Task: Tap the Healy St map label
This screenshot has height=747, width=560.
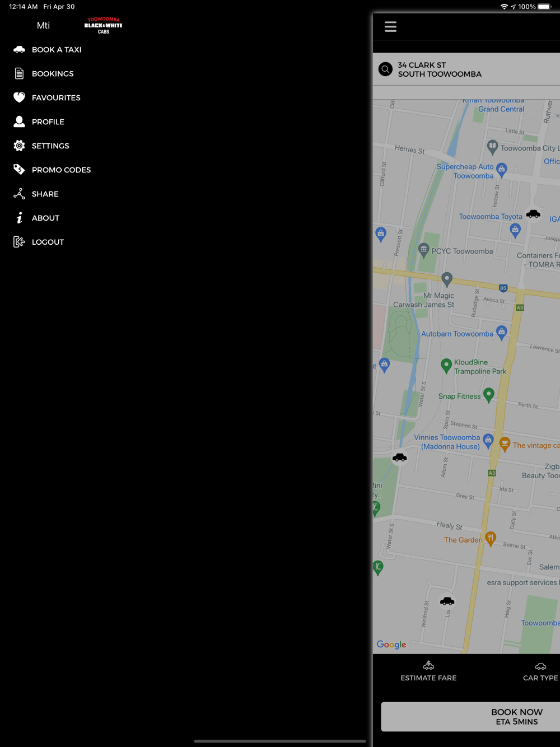Action: (x=450, y=525)
